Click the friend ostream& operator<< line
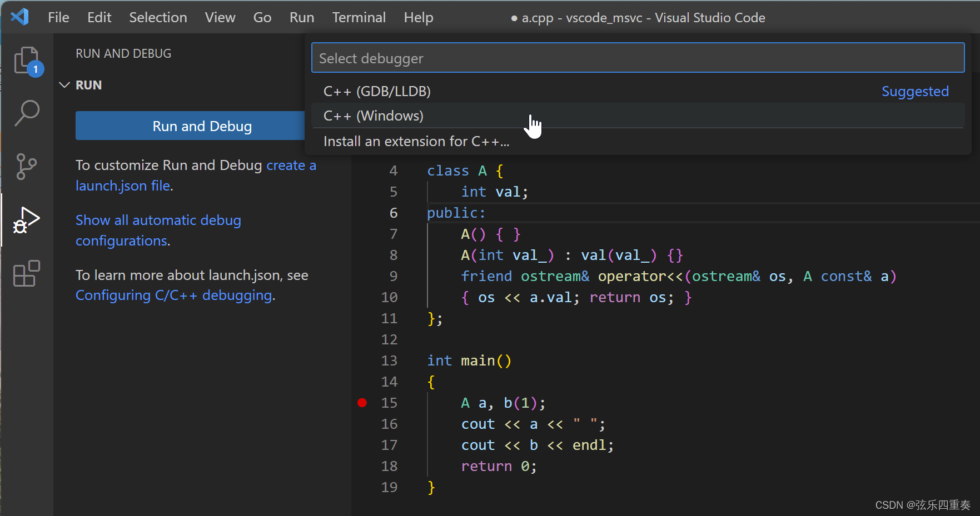 [x=679, y=276]
